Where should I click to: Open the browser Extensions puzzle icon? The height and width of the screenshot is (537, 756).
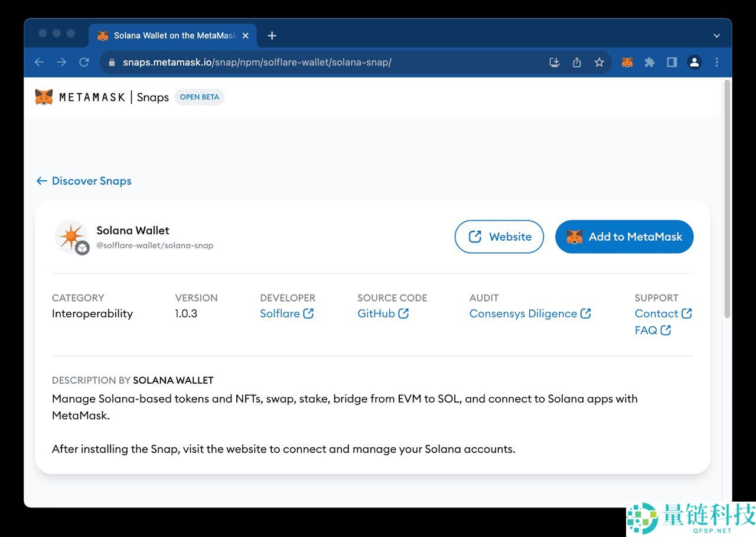(650, 62)
